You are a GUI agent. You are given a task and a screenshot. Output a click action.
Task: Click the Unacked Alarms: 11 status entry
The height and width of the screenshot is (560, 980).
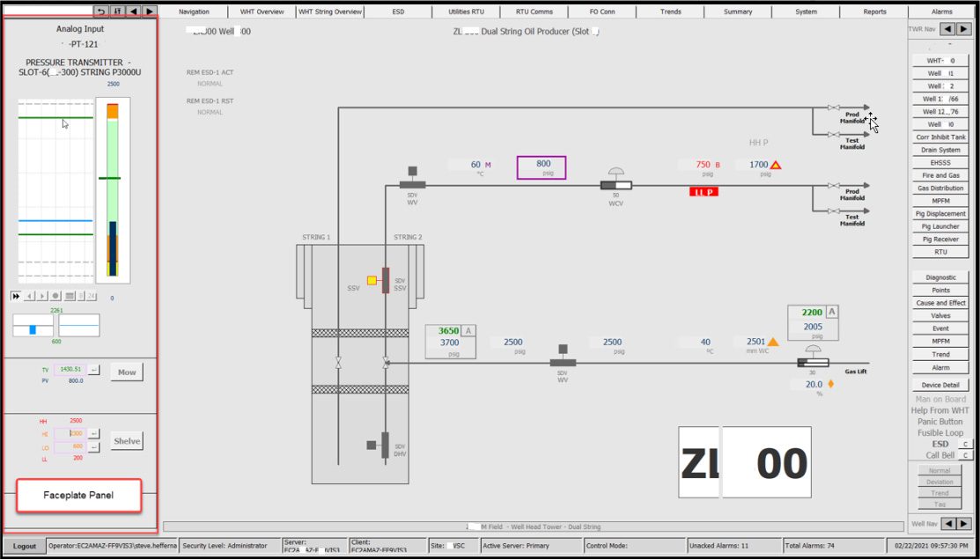click(x=734, y=546)
